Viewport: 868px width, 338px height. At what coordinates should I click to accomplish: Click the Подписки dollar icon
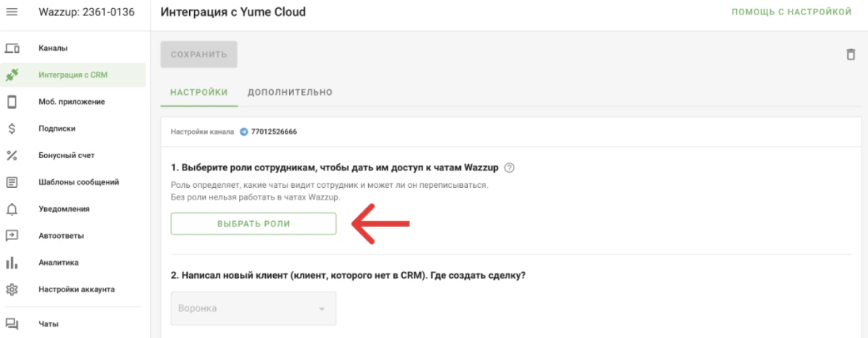click(x=12, y=128)
